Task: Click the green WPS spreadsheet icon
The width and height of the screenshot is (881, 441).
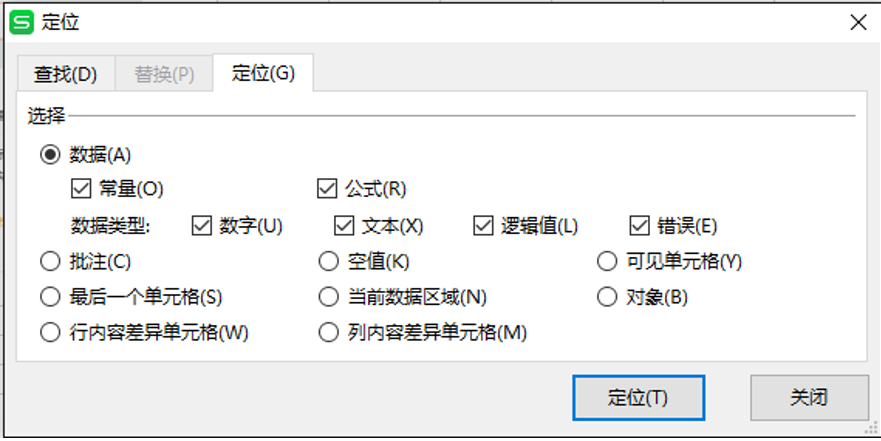Action: click(22, 22)
